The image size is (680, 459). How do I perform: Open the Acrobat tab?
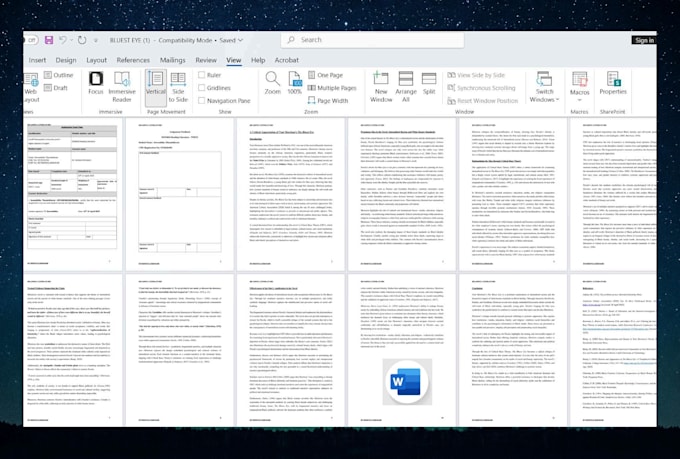[x=287, y=60]
